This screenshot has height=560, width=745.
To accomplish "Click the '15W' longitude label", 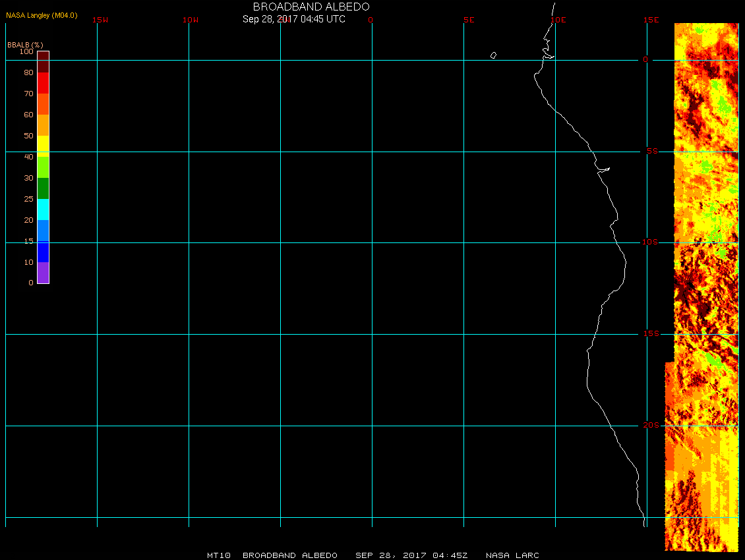I will (100, 20).
